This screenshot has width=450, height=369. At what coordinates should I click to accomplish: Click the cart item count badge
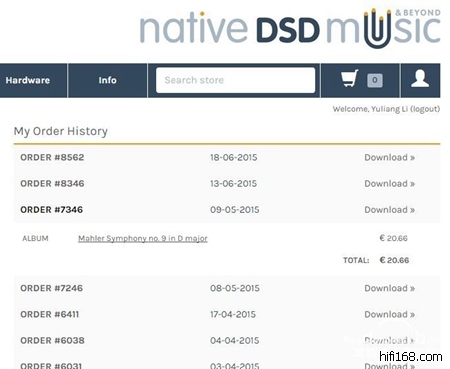tap(375, 80)
